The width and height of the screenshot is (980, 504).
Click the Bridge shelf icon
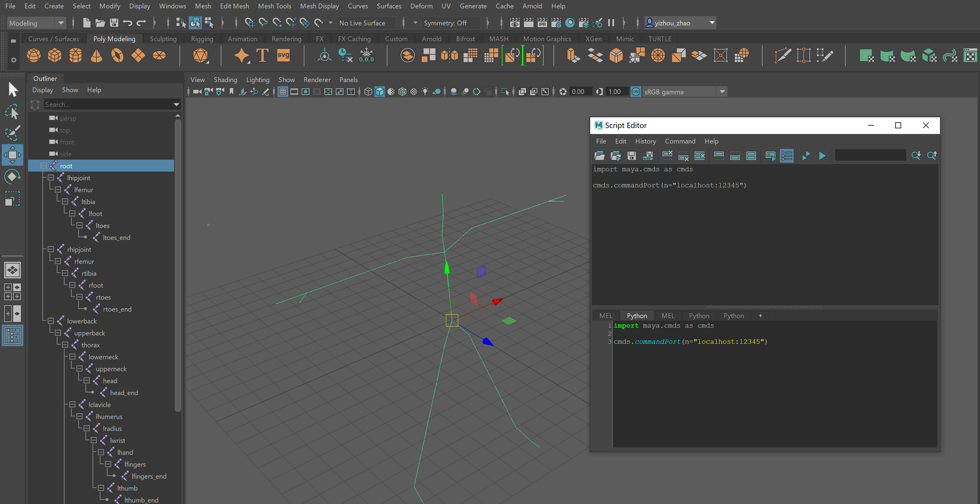tap(595, 56)
